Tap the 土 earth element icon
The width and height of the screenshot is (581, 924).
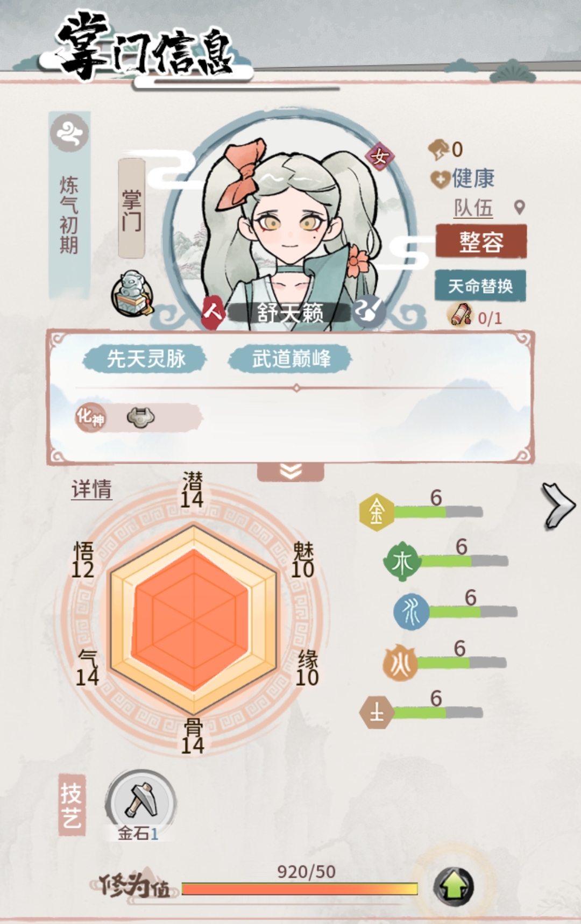coord(377,713)
